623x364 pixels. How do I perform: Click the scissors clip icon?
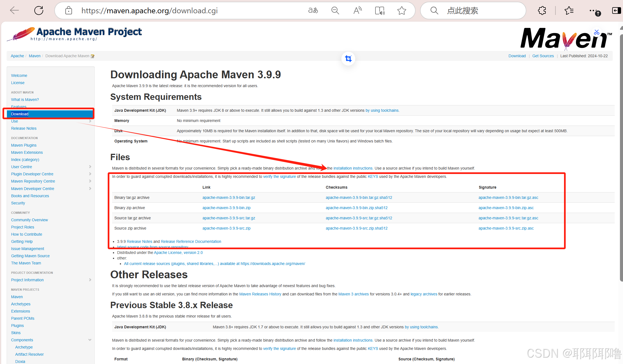pyautogui.click(x=597, y=32)
